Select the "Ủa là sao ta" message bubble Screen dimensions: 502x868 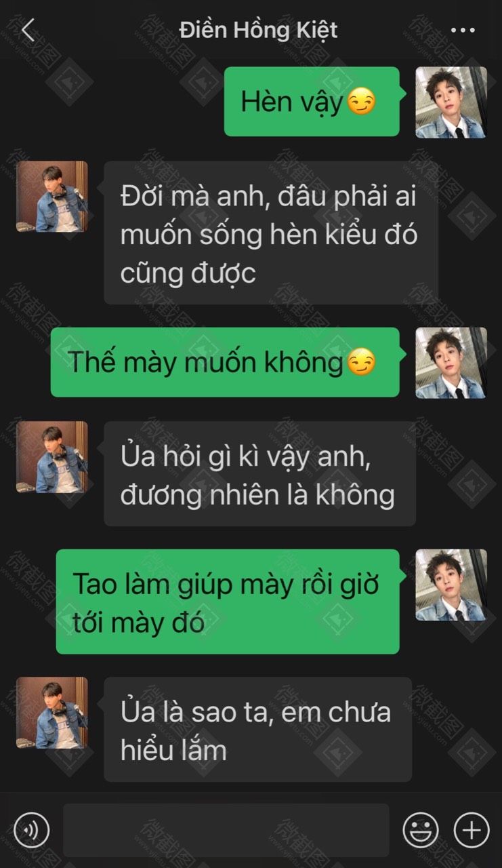coord(257,729)
